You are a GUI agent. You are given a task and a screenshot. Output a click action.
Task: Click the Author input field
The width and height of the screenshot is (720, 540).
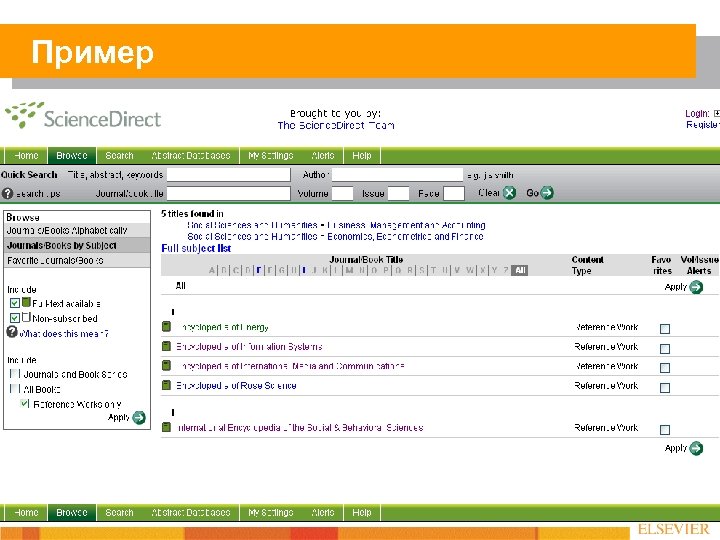tap(397, 174)
